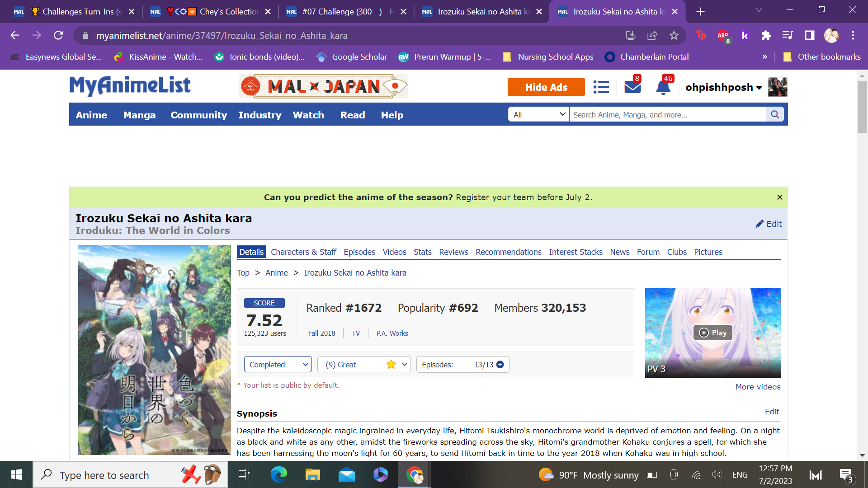The width and height of the screenshot is (868, 488).
Task: Switch to the Characters & Staff tab
Action: (303, 252)
